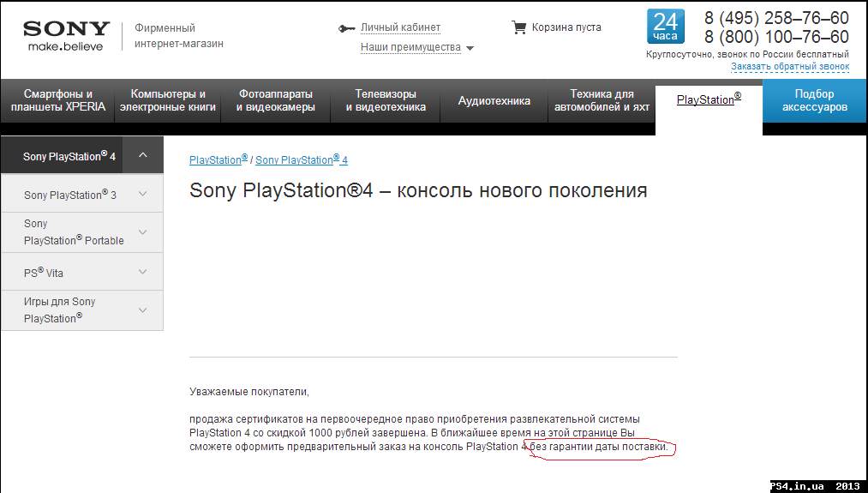The image size is (868, 493).
Task: Click the key icon beside Личный кабинет
Action: [x=346, y=28]
